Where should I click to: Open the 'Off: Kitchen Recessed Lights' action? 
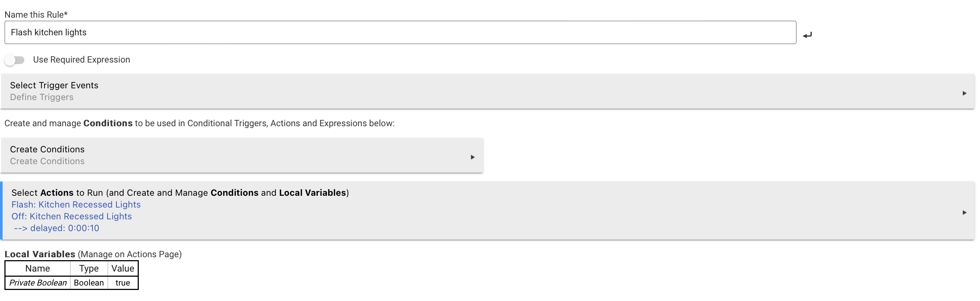coord(71,216)
